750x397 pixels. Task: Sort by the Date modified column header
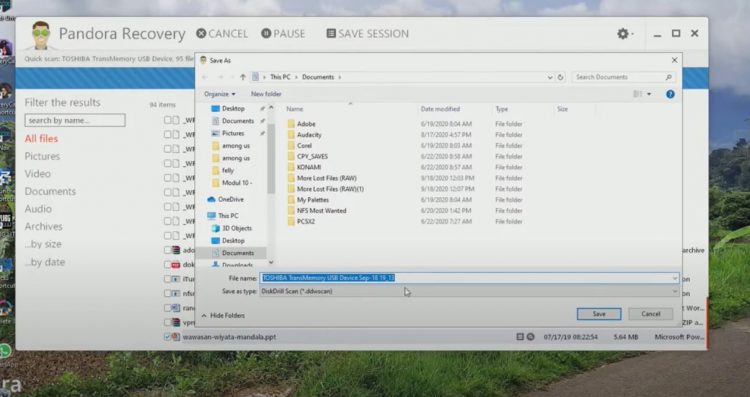tap(440, 109)
